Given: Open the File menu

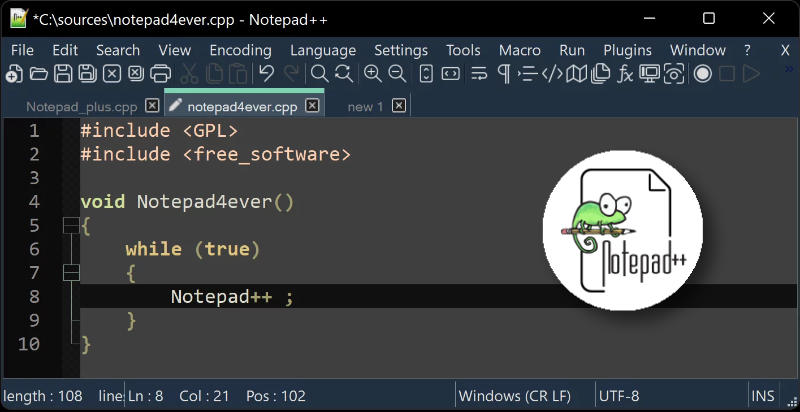Looking at the screenshot, I should coord(22,50).
